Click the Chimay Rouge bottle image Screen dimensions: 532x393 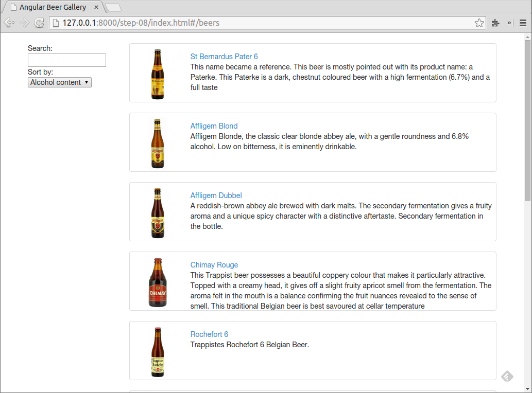tap(158, 282)
